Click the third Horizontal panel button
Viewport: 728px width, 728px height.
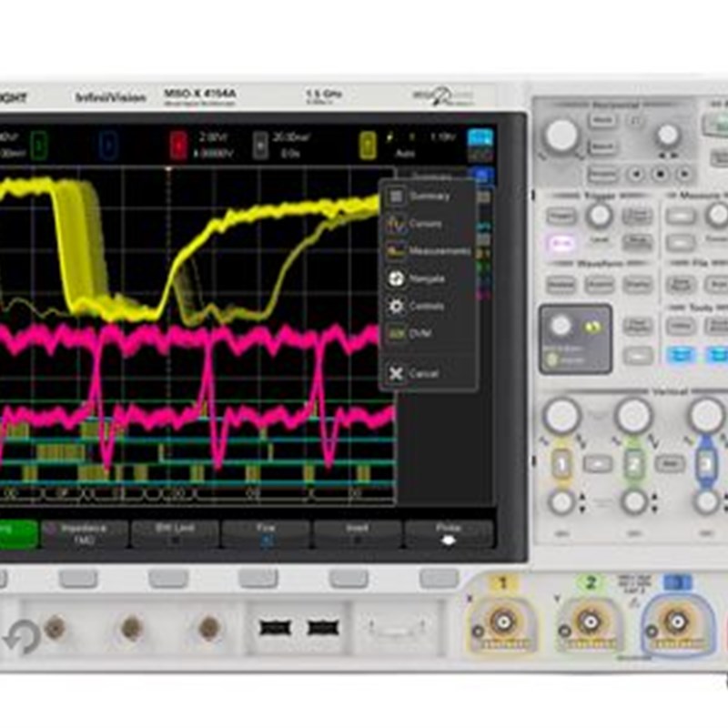[602, 174]
